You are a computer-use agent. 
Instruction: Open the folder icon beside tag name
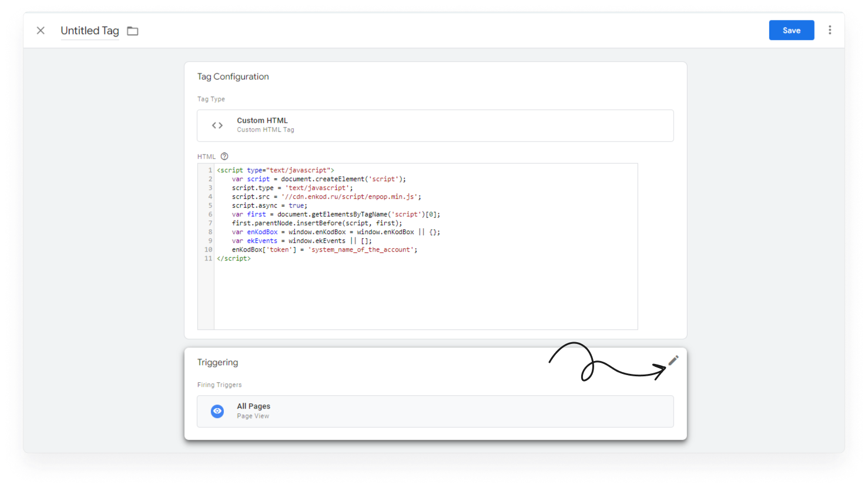[x=133, y=31]
